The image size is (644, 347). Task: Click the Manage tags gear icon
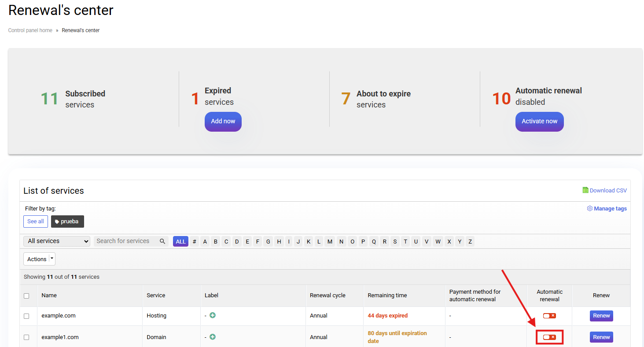click(x=589, y=209)
